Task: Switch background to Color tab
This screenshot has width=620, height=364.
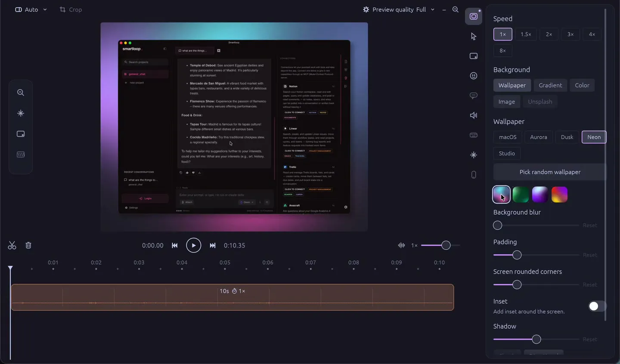Action: point(582,85)
